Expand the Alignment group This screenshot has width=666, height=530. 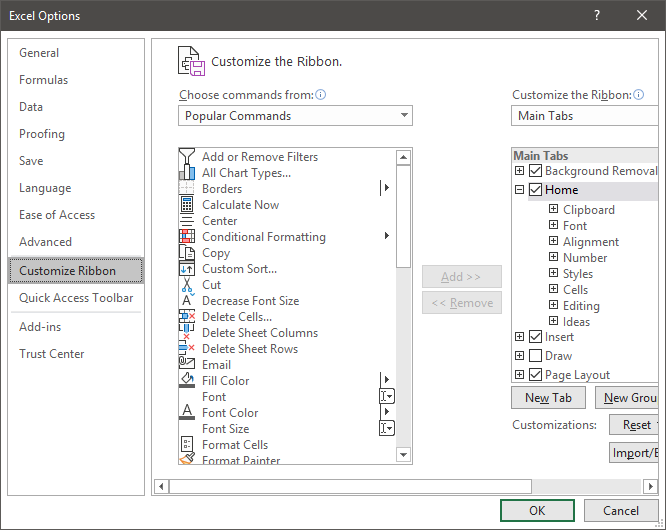pos(553,241)
